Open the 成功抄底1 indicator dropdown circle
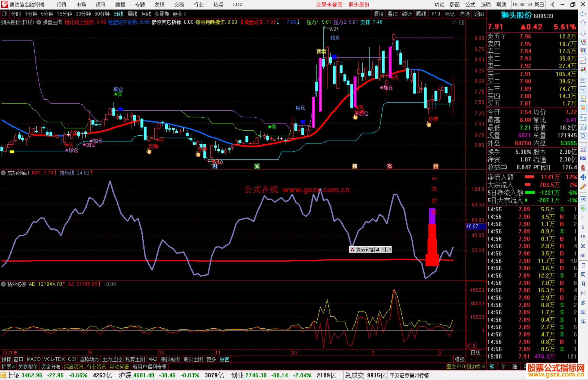Viewport: 588px width, 380px height. 3,173
